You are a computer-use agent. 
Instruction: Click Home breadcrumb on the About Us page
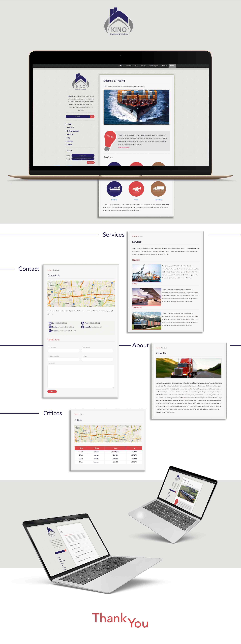coord(158,348)
